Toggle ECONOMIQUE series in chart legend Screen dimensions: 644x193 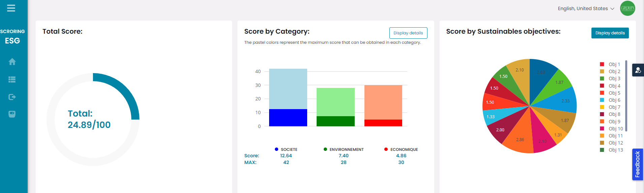[x=401, y=150]
